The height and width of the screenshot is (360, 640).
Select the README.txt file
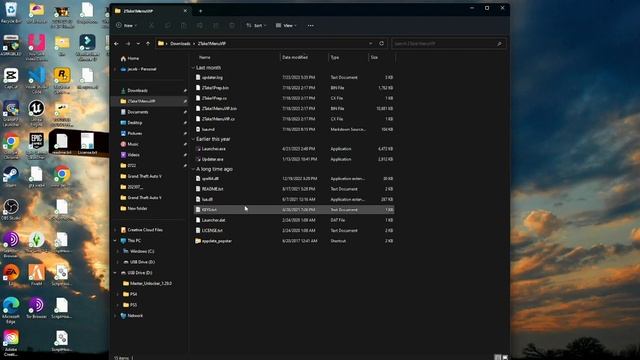(x=294, y=189)
